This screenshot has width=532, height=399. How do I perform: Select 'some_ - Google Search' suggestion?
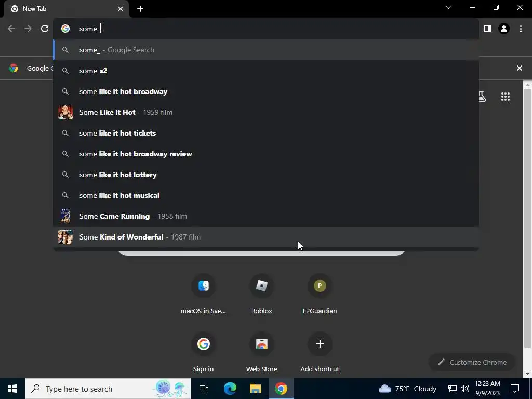tap(266, 50)
